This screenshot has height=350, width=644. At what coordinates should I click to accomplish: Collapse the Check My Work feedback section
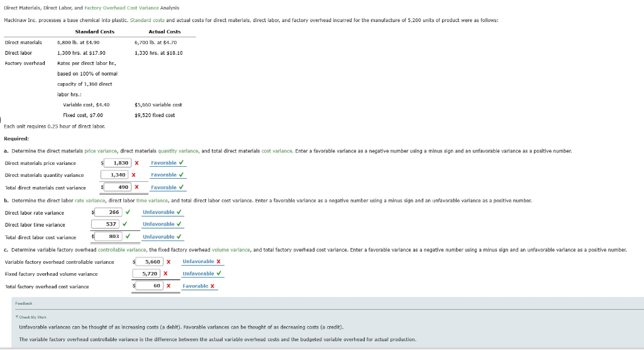point(31,317)
